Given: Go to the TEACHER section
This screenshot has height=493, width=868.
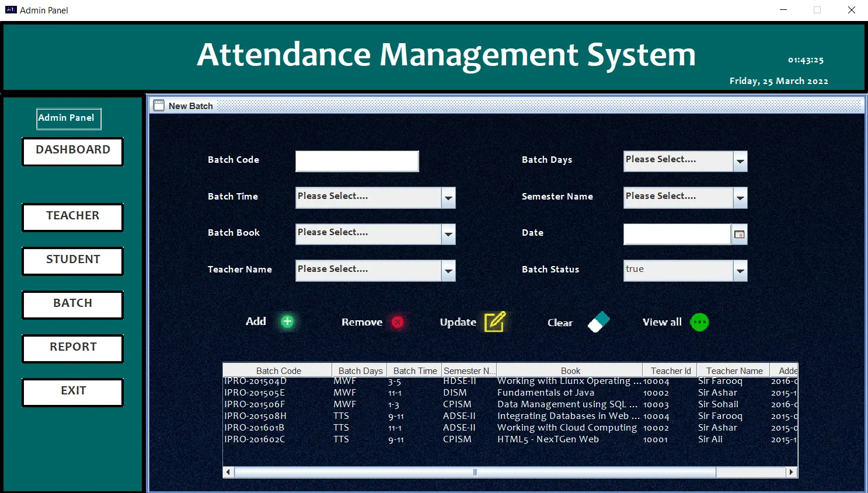Looking at the screenshot, I should coord(73,218).
